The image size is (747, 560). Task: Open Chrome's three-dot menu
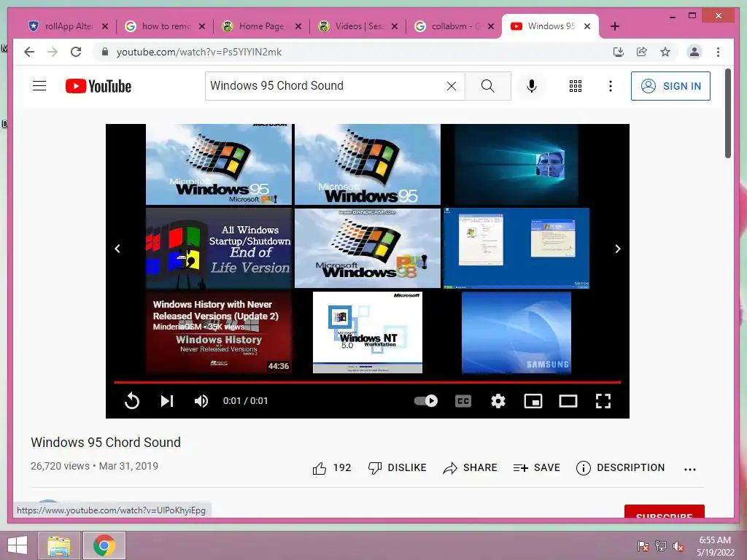[718, 52]
